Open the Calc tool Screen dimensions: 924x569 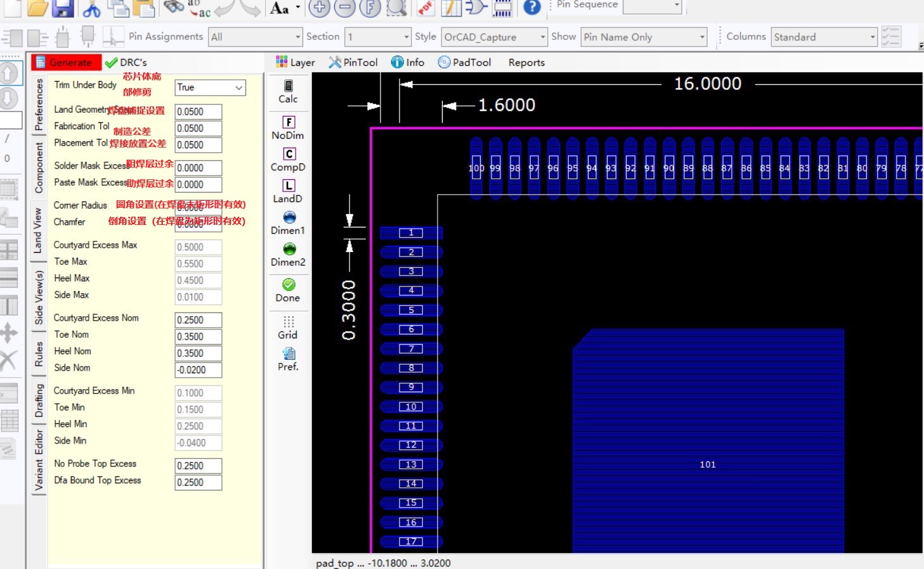[x=288, y=92]
